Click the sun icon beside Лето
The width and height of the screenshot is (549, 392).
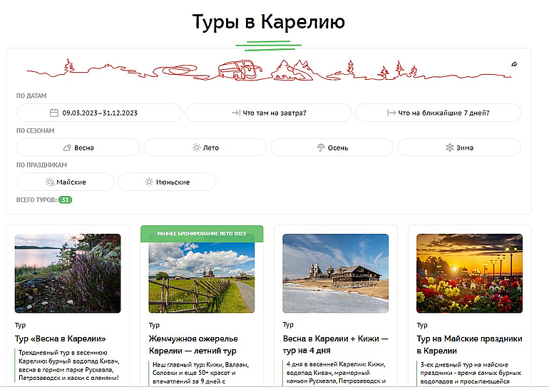196,148
